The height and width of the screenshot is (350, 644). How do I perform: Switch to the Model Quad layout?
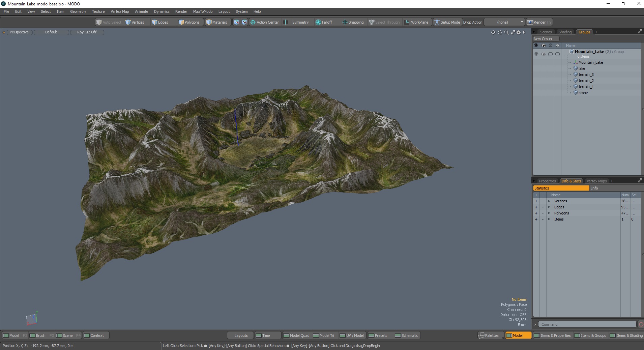(296, 336)
